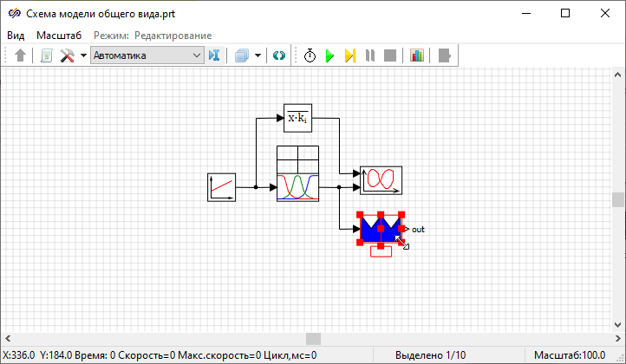The image size is (626, 364).
Task: Open the Автоматика library combo box
Action: point(147,55)
